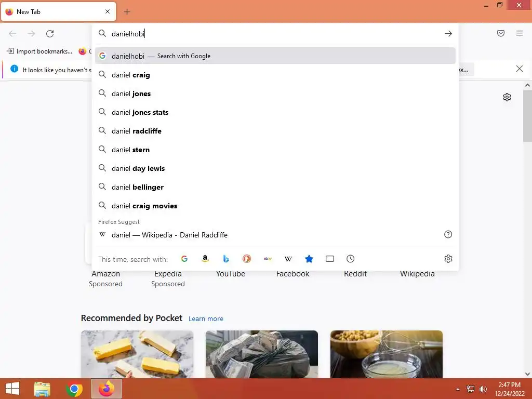Reload the current page
532x399 pixels.
pyautogui.click(x=50, y=34)
